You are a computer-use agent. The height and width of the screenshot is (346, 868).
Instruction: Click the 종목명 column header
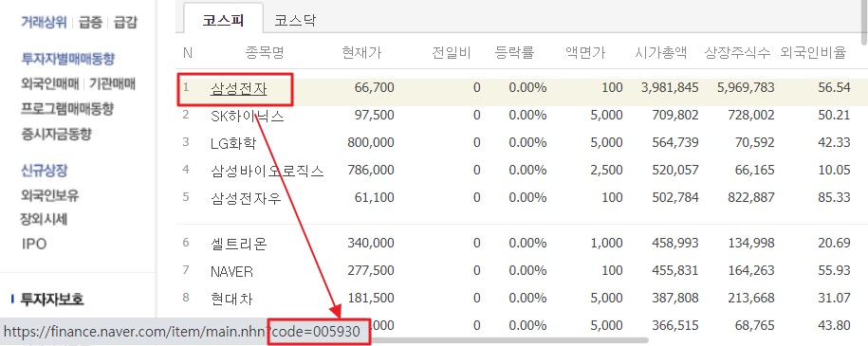pos(265,53)
